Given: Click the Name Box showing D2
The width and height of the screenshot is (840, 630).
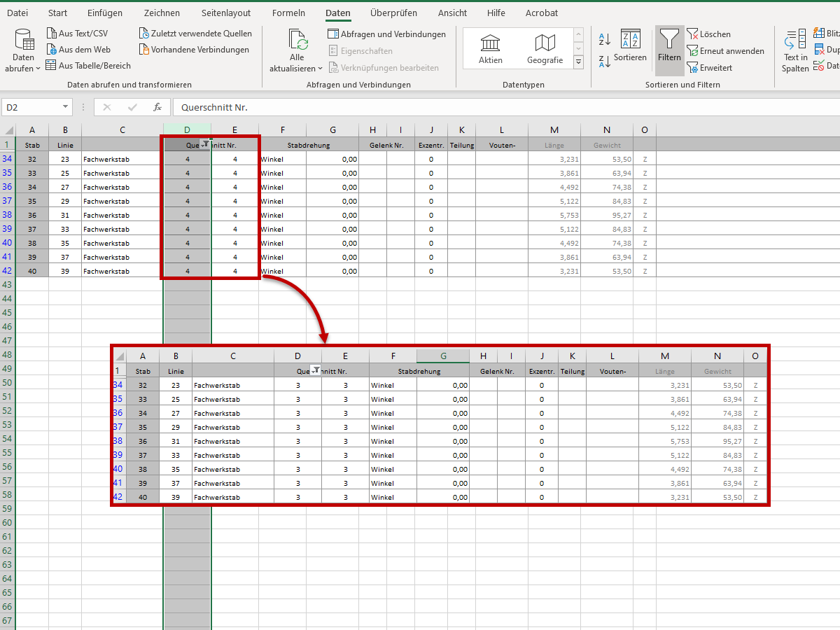Looking at the screenshot, I should (x=32, y=107).
